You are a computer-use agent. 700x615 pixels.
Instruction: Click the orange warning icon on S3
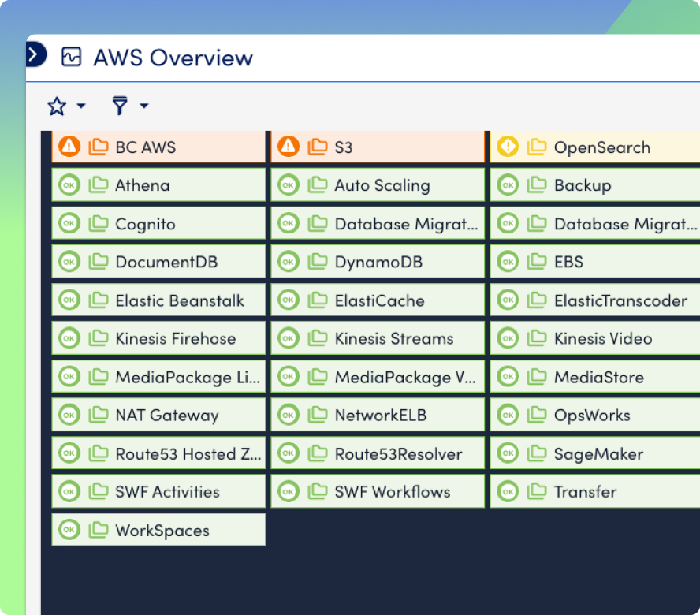point(289,147)
